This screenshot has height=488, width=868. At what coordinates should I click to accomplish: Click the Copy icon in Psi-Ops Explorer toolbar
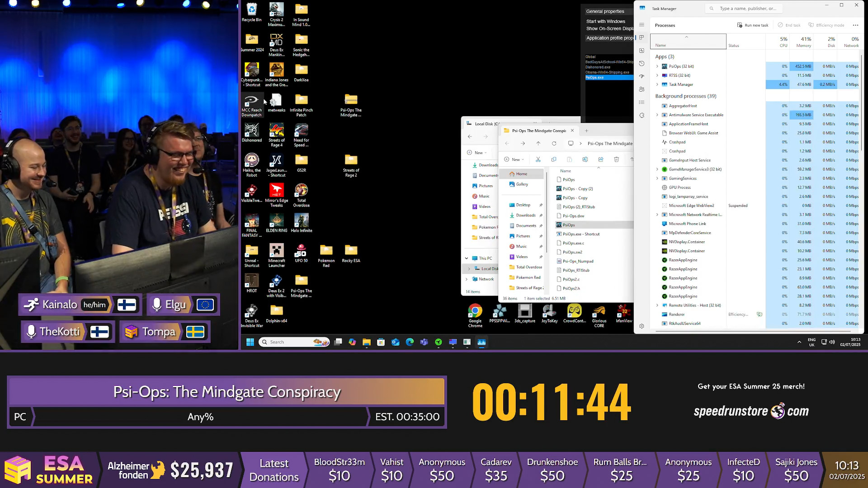(554, 160)
